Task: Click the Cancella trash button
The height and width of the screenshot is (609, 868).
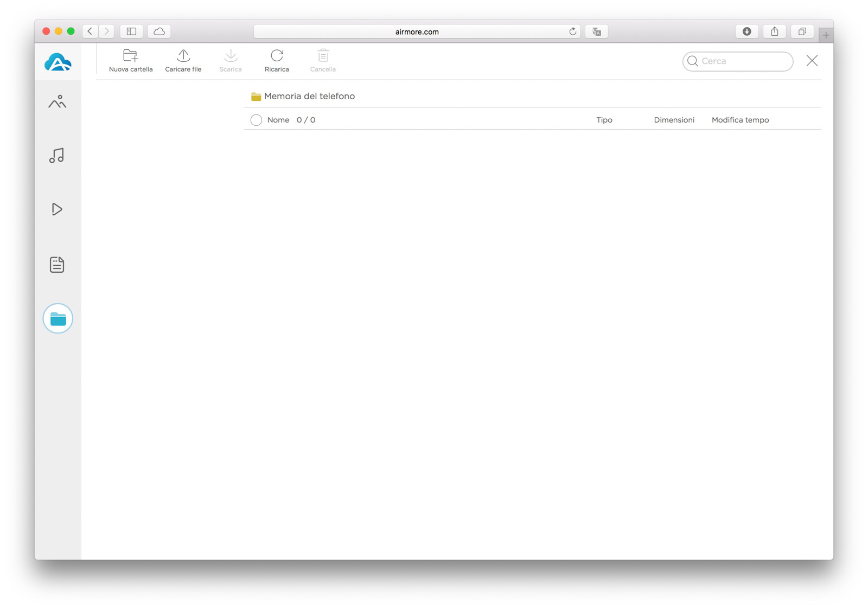Action: [x=323, y=61]
